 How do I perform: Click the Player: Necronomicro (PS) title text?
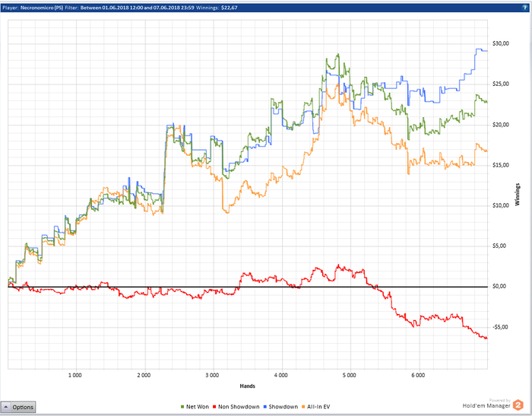(x=33, y=8)
